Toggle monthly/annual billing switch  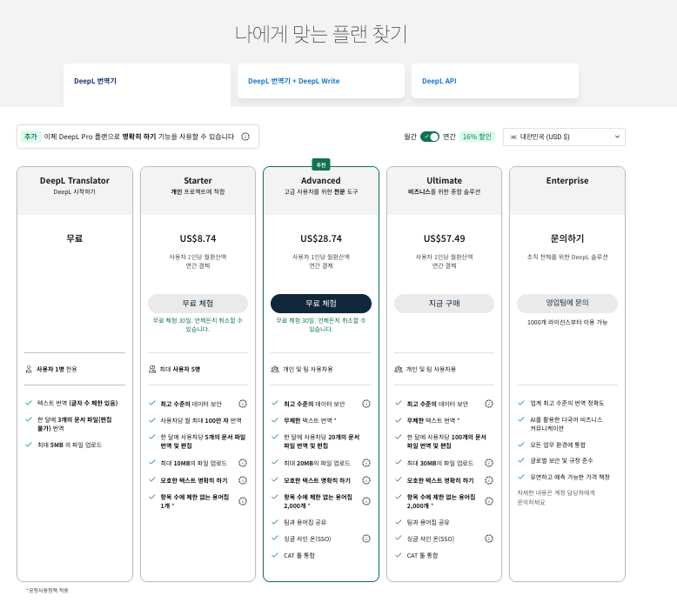click(430, 137)
